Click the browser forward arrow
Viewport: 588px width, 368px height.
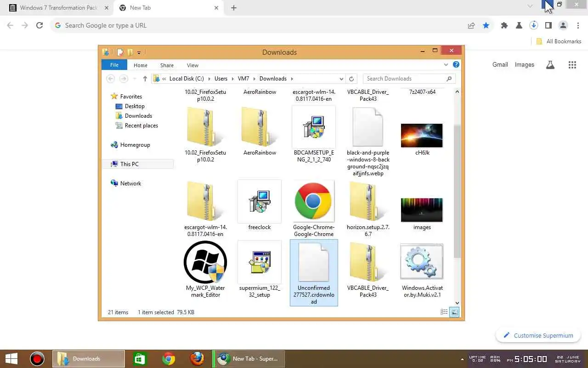[25, 26]
